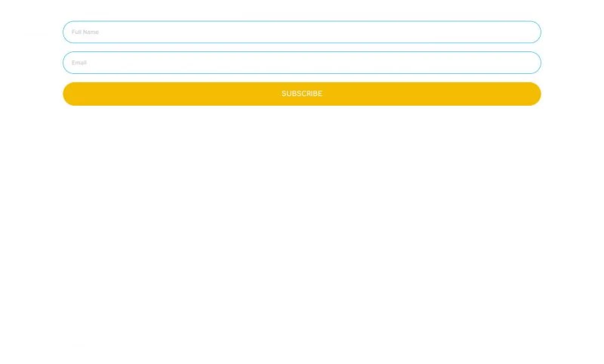The height and width of the screenshot is (364, 604).
Task: Click the second rounded input, Email
Action: (x=301, y=63)
